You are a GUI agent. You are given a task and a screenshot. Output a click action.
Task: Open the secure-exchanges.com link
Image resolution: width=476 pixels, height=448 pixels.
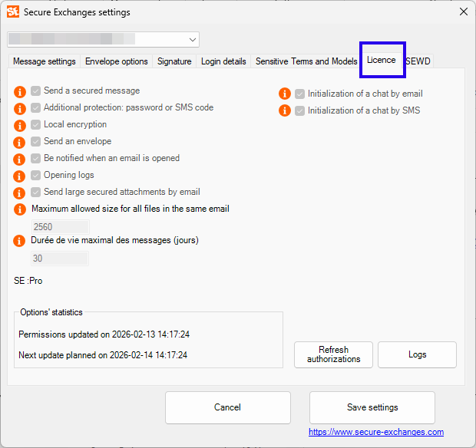(x=376, y=432)
